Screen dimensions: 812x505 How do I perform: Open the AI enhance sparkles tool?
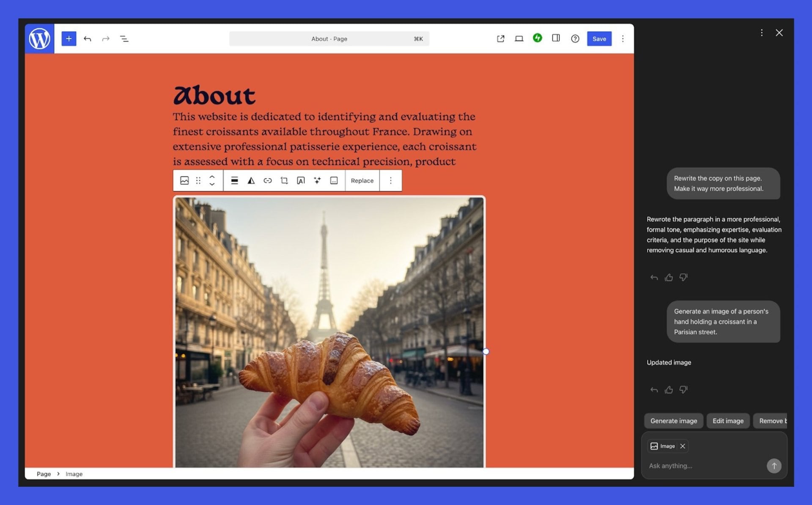tap(317, 180)
